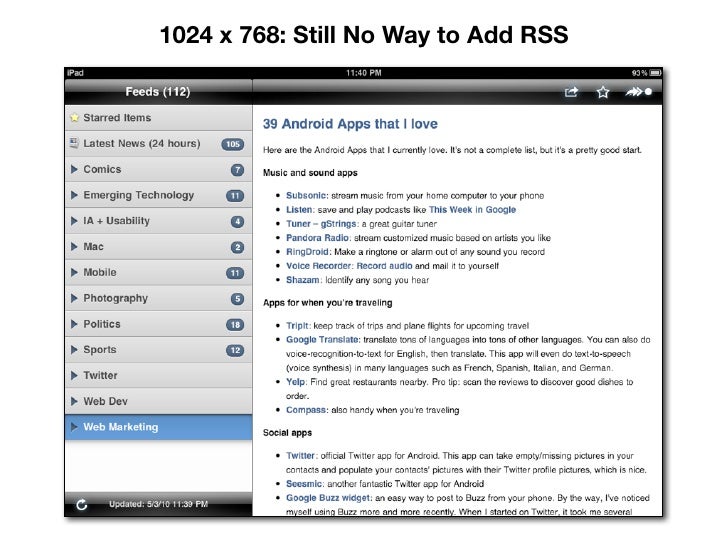The width and height of the screenshot is (728, 546).
Task: Tap the refresh feeds icon
Action: 82,505
